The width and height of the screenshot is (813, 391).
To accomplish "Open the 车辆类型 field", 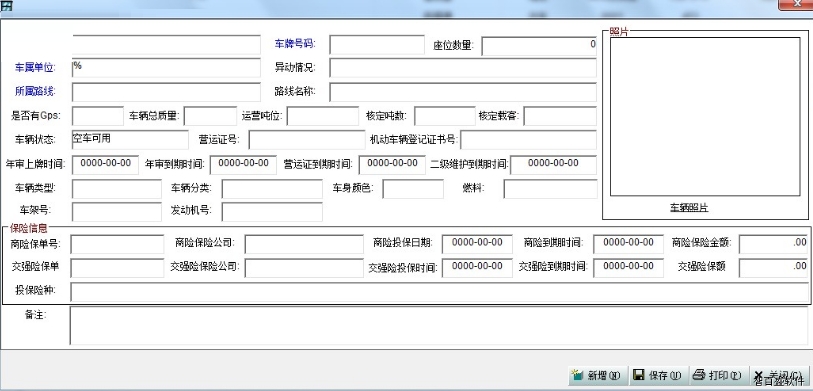I will [x=117, y=189].
